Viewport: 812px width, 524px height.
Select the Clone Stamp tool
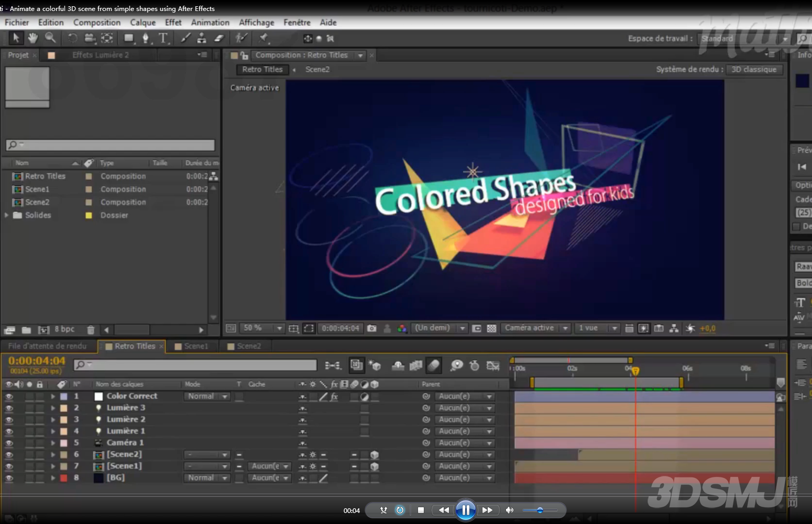tap(202, 38)
